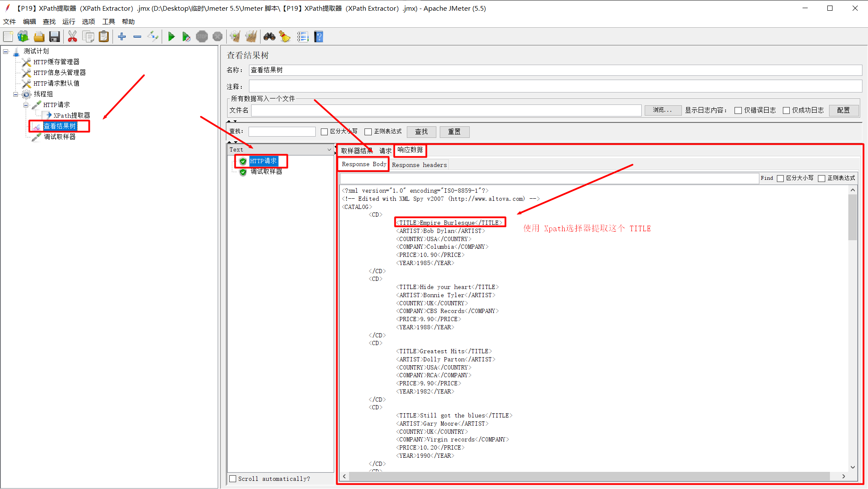Open the JMeter Help icon
The width and height of the screenshot is (868, 489).
coord(319,36)
